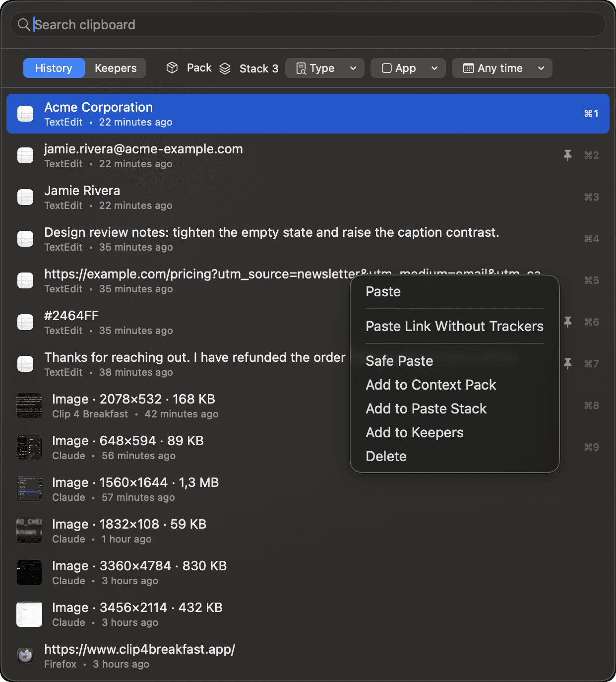Choose Delete from context menu
The width and height of the screenshot is (616, 682).
pyautogui.click(x=455, y=456)
